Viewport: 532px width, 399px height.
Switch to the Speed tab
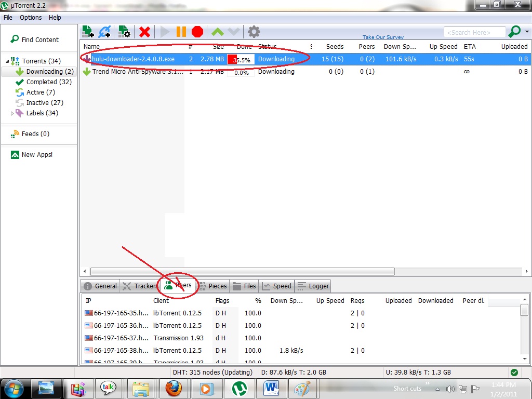point(277,286)
